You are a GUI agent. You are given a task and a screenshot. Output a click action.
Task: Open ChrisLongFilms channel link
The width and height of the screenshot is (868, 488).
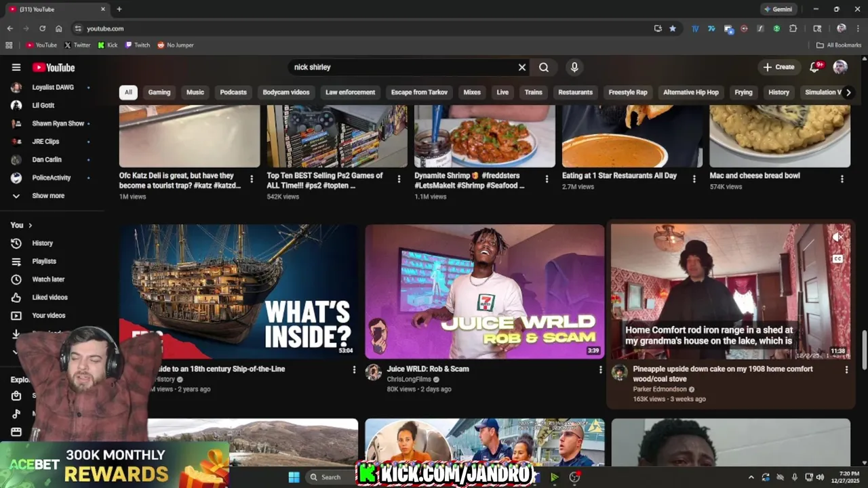click(409, 380)
